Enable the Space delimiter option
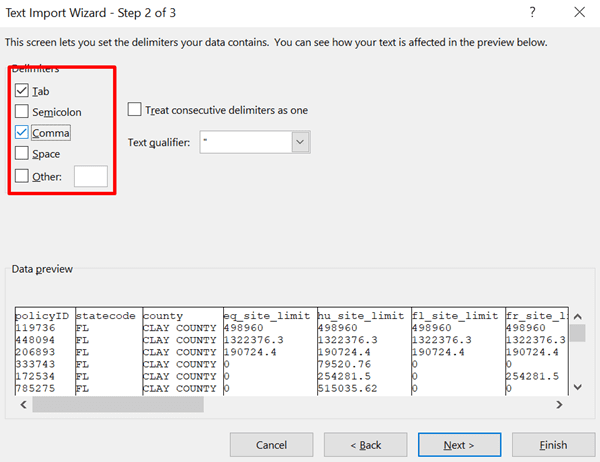 click(22, 154)
